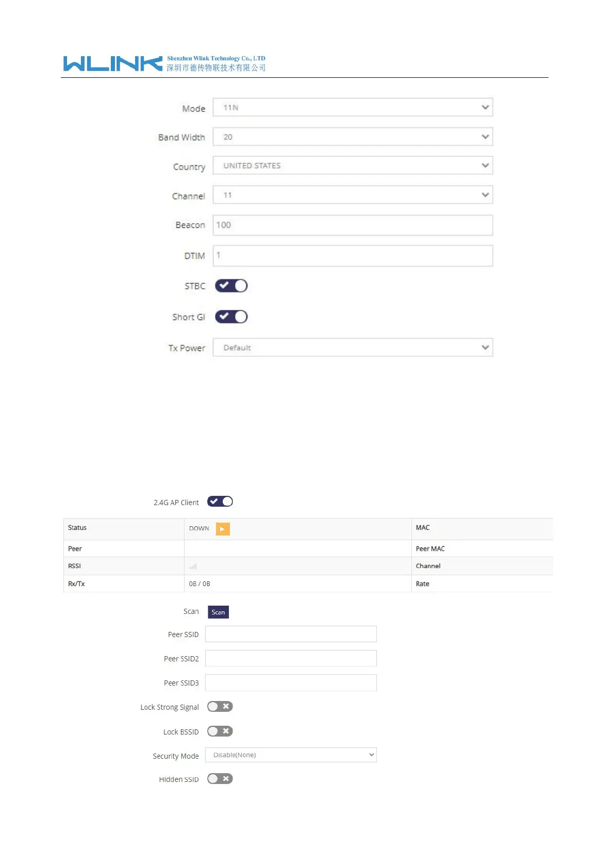Click the orange play icon beside DOWN status
The height and width of the screenshot is (868, 614).
click(x=223, y=529)
